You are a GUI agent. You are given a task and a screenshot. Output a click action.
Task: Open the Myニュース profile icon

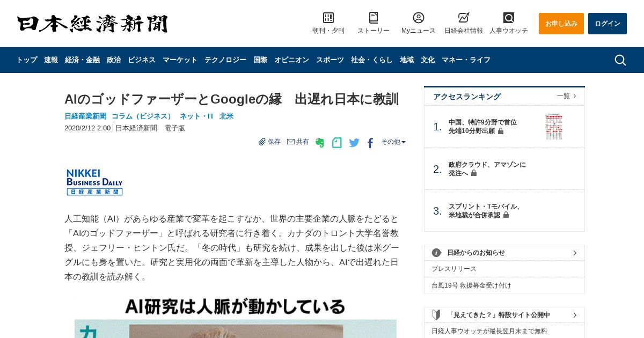[419, 18]
